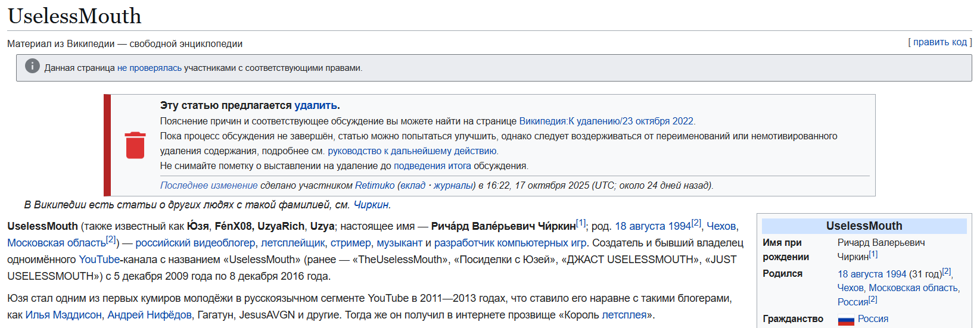The height and width of the screenshot is (328, 980).
Task: Click footnote [2] after 'Московская область' in intro
Action: click(111, 239)
